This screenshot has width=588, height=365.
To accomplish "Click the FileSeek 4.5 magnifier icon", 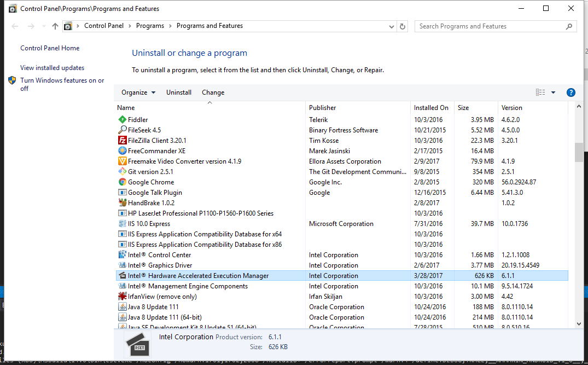I will click(x=123, y=130).
